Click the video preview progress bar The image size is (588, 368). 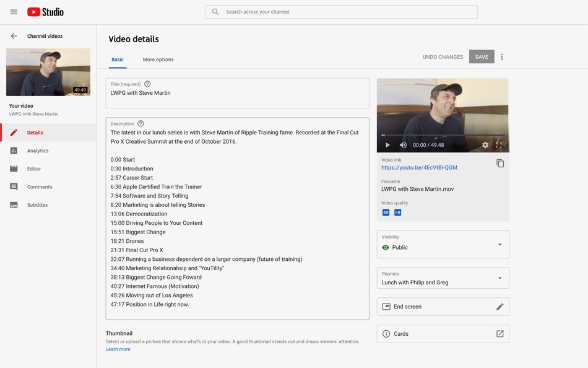[443, 135]
